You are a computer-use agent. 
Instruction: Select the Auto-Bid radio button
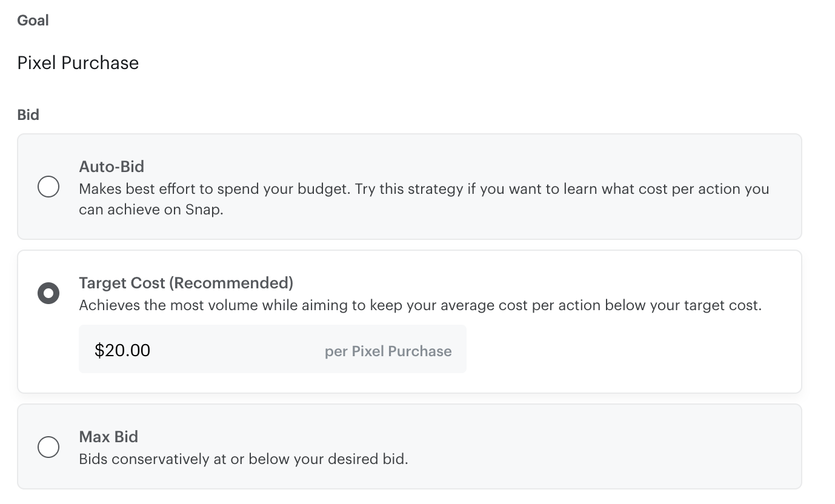coord(48,187)
